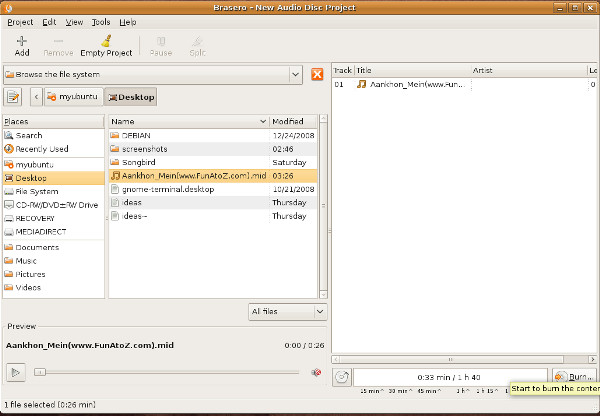Open the Project menu

coord(20,21)
